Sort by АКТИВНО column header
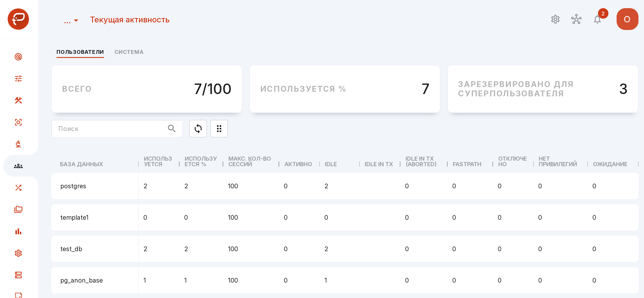Image resolution: width=644 pixels, height=298 pixels. (x=298, y=164)
